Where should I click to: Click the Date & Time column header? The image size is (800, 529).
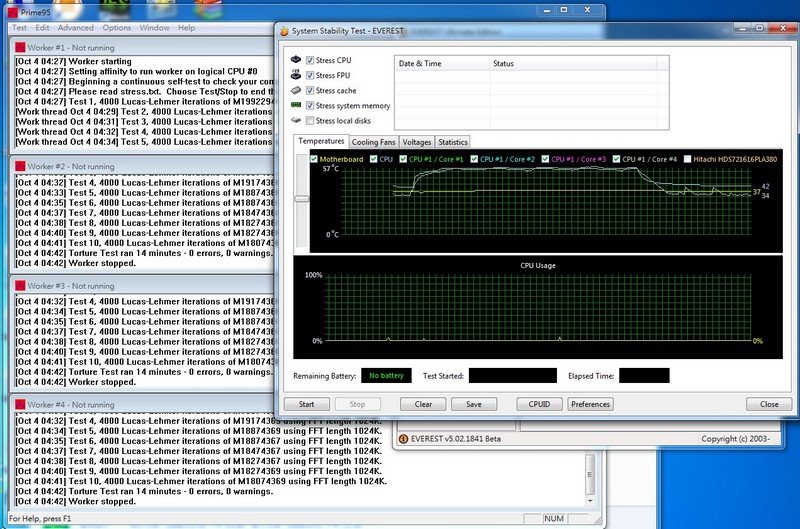click(442, 63)
